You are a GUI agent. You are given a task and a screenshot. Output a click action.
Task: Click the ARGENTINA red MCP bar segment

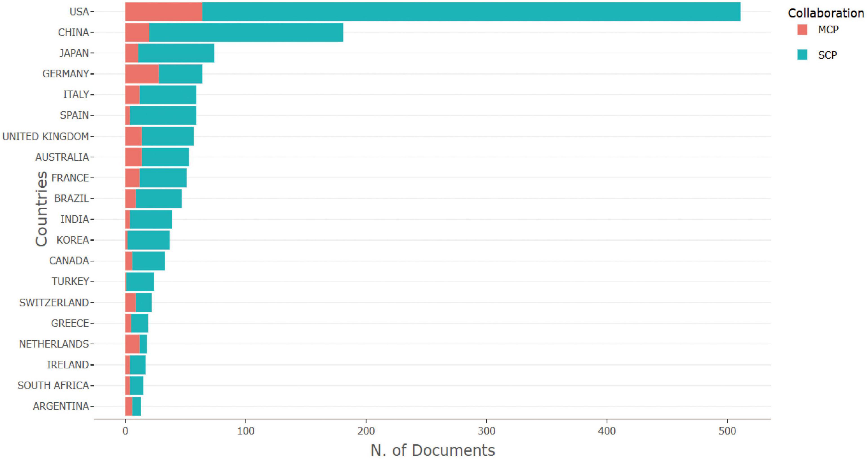tap(129, 406)
